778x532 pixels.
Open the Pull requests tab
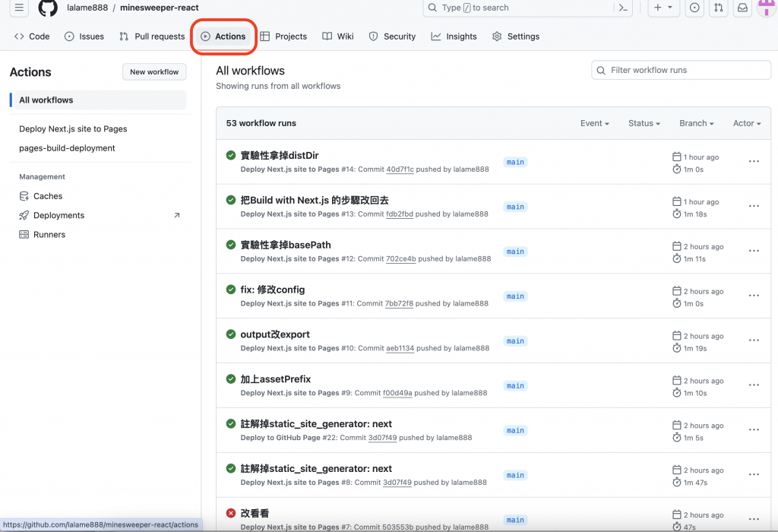click(152, 36)
